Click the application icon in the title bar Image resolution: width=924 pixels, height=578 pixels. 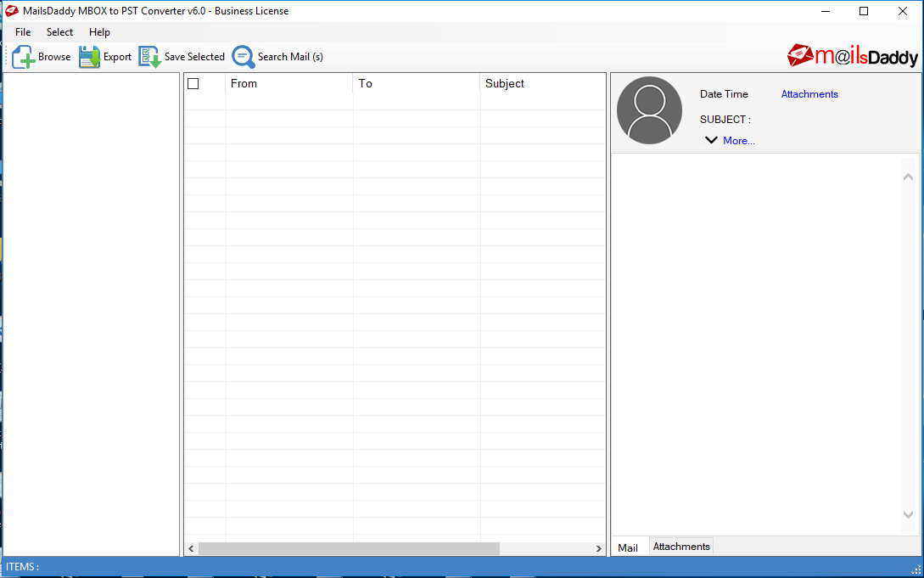[10, 10]
